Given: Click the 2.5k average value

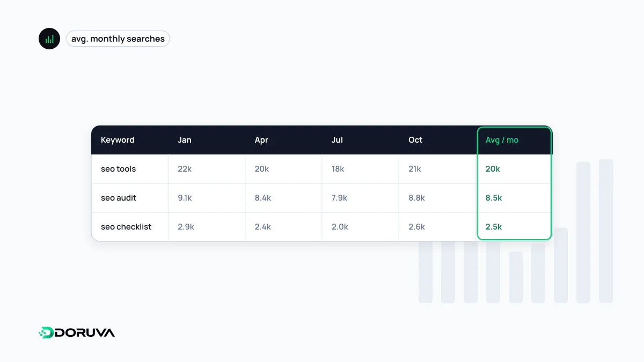Looking at the screenshot, I should coord(494,227).
